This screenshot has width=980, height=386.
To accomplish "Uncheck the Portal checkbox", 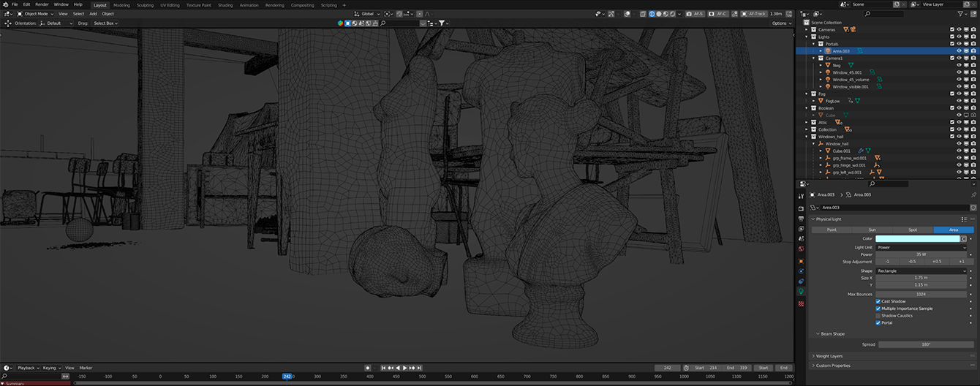I will (x=878, y=322).
